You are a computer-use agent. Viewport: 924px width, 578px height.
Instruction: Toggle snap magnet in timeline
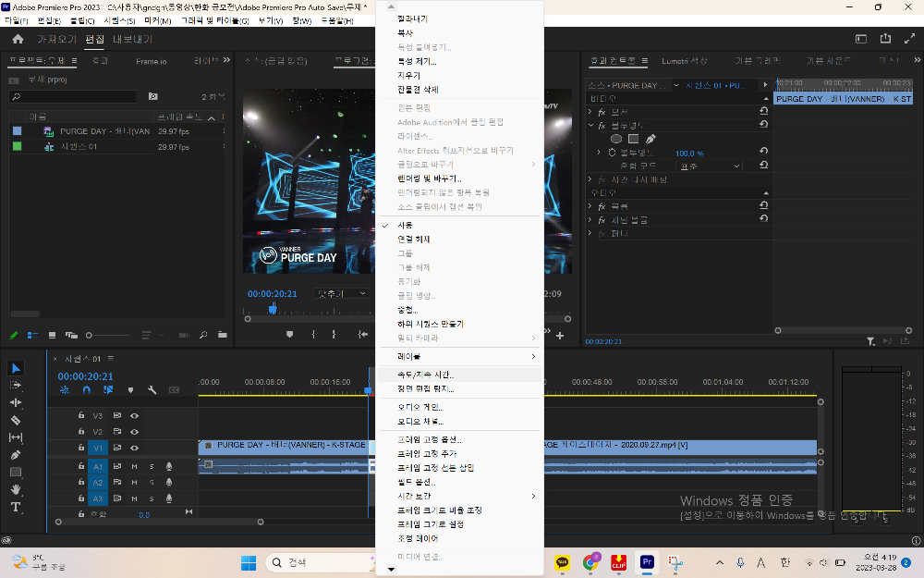[87, 390]
